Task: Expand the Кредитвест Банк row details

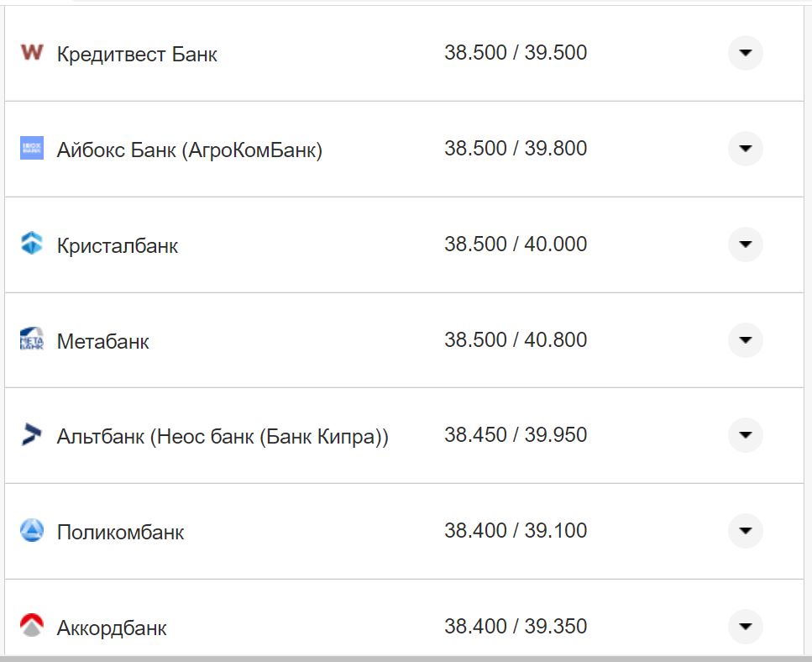Action: 744,53
